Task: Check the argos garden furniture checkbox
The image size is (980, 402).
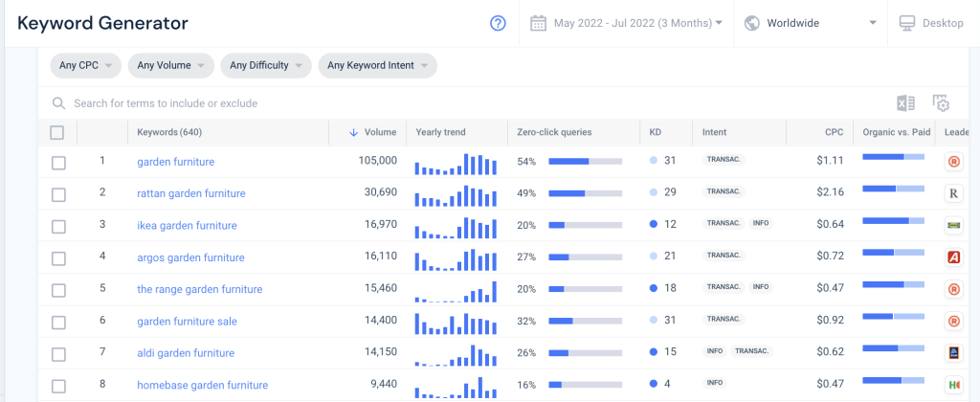Action: click(58, 258)
